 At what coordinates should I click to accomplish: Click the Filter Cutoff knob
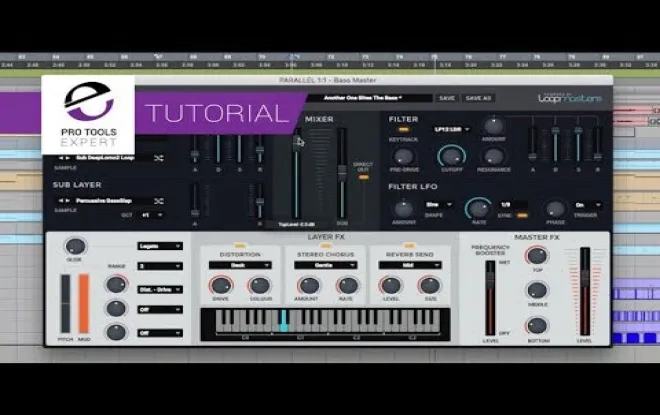click(x=451, y=157)
